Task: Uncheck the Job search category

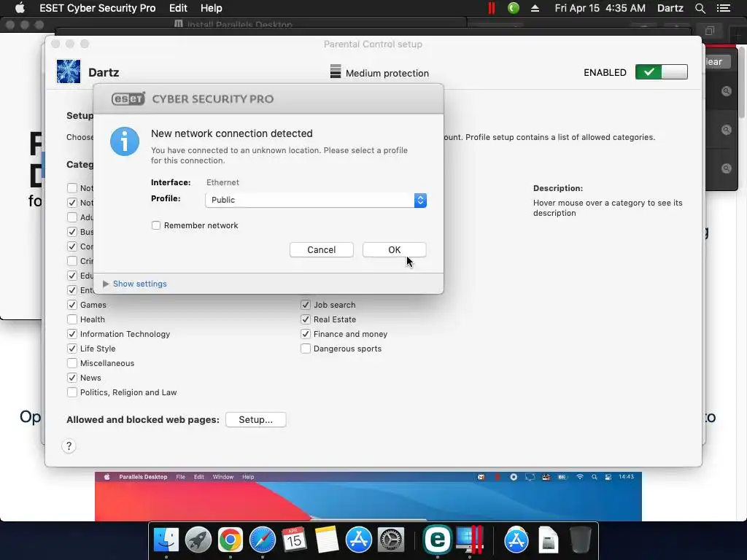Action: point(306,305)
